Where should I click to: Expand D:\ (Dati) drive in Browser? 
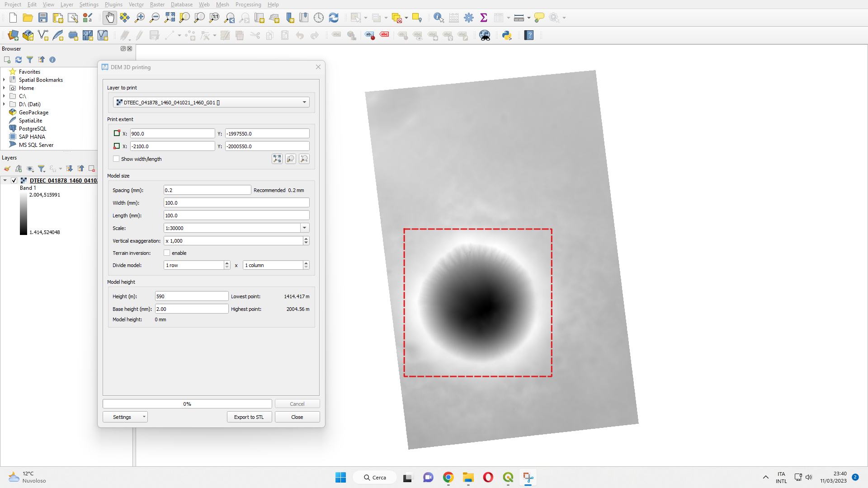4,104
